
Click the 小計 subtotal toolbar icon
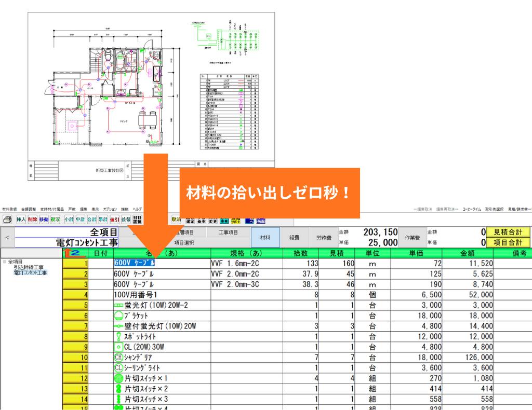tap(69, 220)
